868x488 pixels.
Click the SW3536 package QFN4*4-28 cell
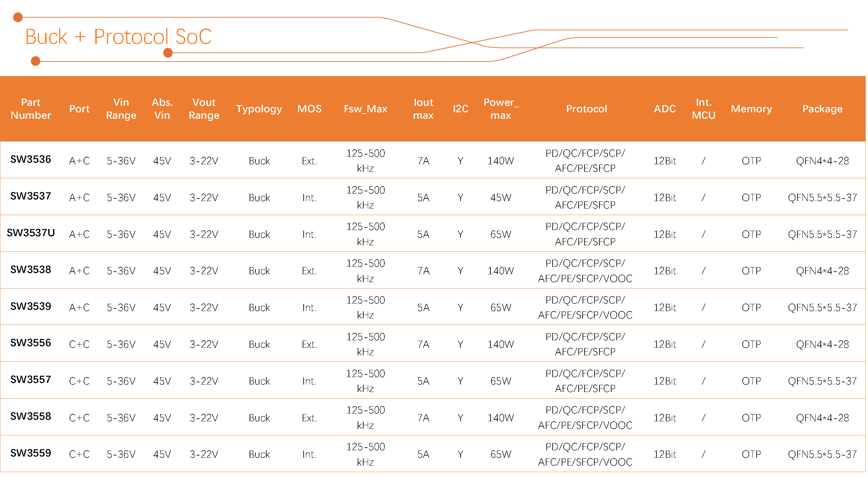pos(822,161)
